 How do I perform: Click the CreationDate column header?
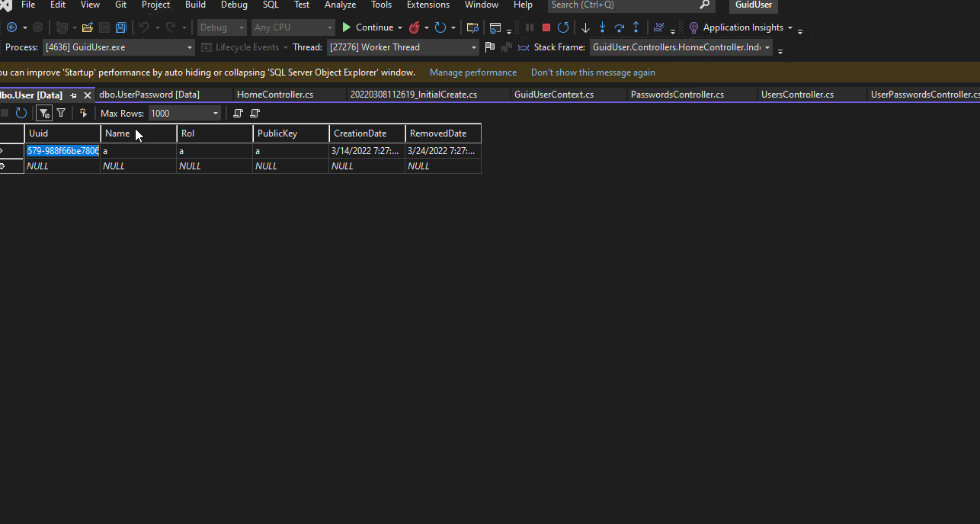point(367,133)
